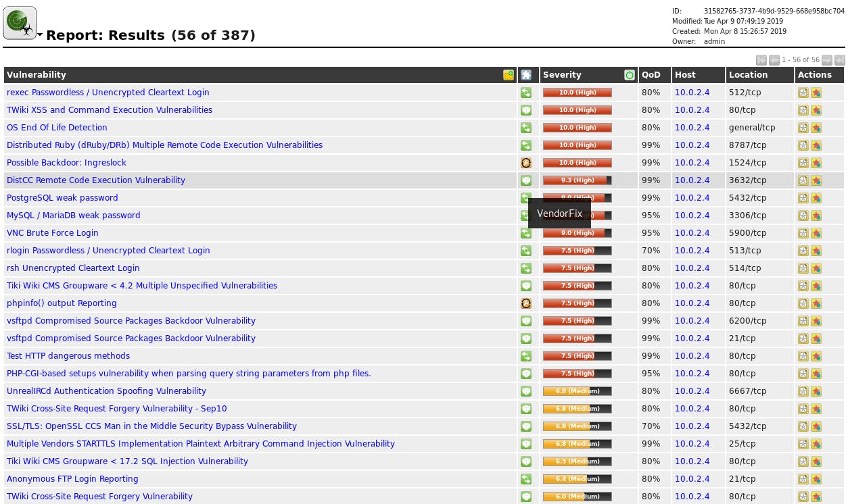Click the 6.4 (Medium) severity bar
Screen dimensions: 848x504
coord(578,479)
